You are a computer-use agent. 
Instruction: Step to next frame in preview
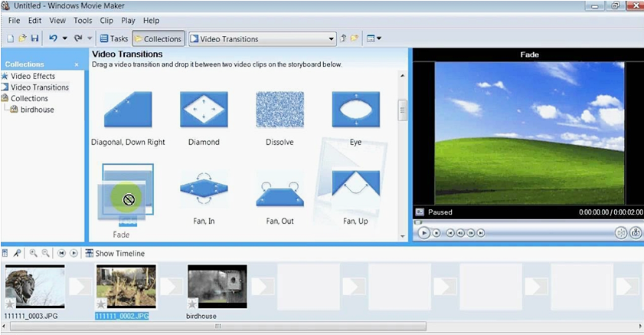coord(471,233)
